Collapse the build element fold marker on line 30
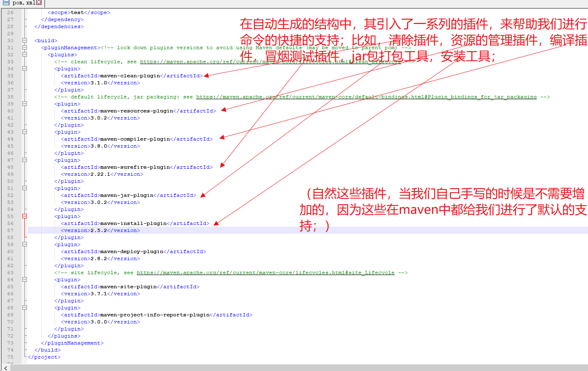The width and height of the screenshot is (588, 371). tap(24, 40)
